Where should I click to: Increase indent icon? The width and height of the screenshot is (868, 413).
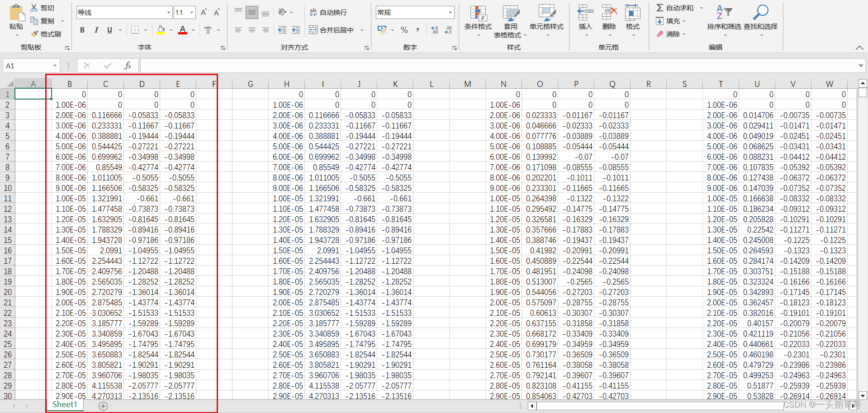296,30
